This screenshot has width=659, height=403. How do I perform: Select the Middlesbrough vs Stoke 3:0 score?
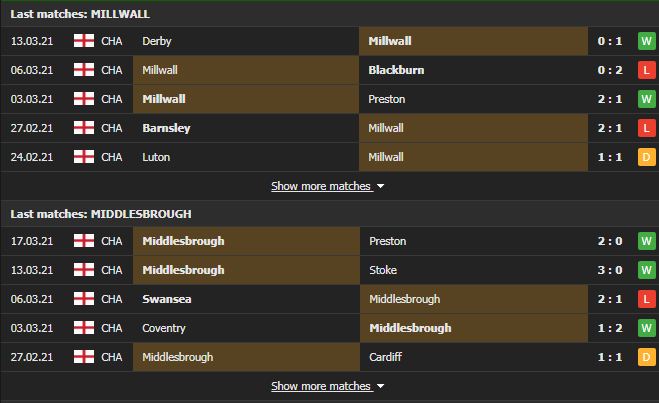[610, 270]
